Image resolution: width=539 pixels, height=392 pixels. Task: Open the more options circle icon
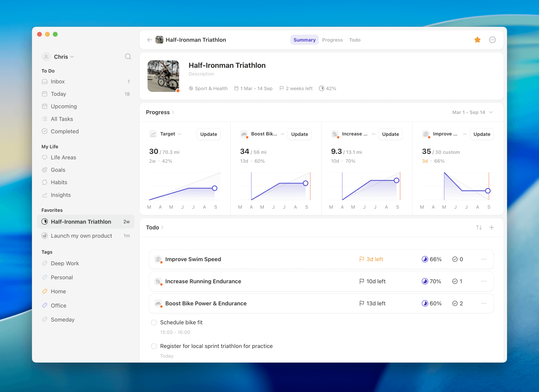click(492, 40)
